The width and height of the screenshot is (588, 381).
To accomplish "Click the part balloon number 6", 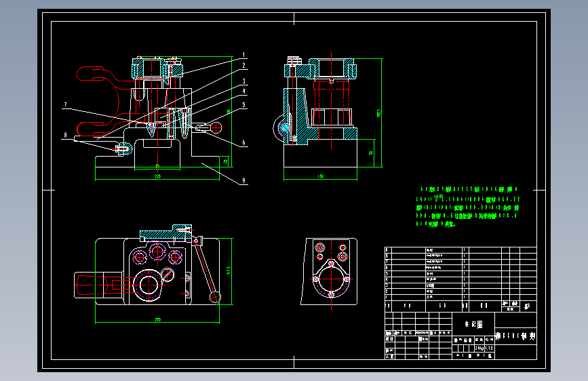I will [x=243, y=142].
